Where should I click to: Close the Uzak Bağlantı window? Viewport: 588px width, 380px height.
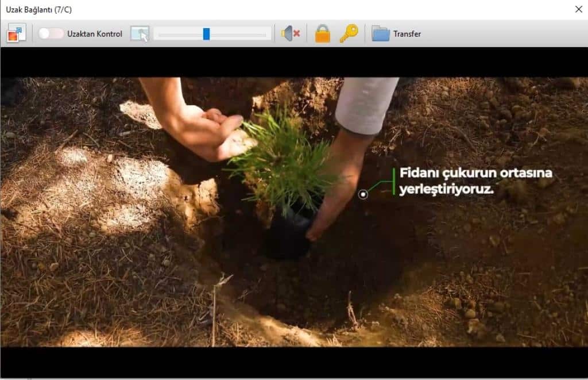point(578,9)
